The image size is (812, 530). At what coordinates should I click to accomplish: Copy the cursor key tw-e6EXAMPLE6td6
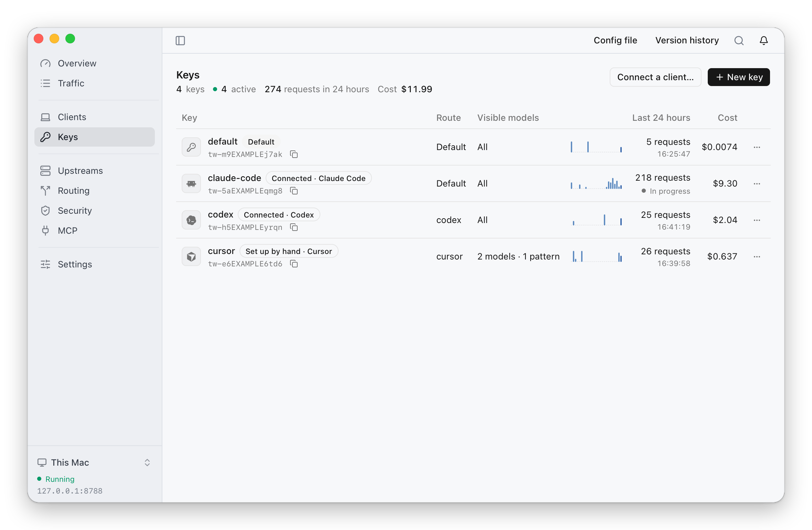coord(294,264)
